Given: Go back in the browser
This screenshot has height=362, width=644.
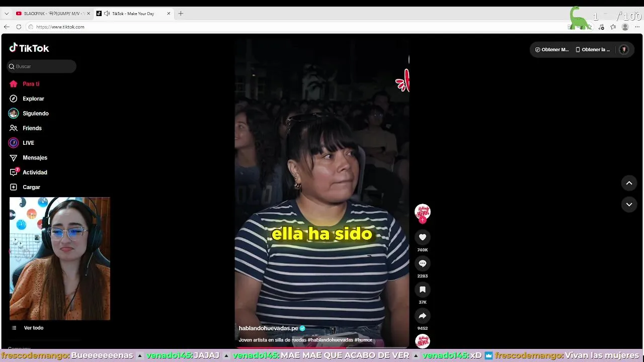Looking at the screenshot, I should [7, 27].
